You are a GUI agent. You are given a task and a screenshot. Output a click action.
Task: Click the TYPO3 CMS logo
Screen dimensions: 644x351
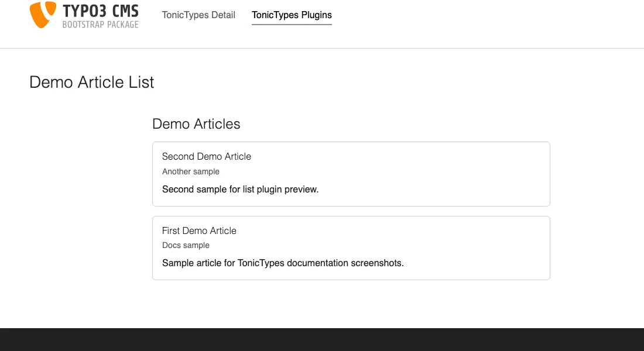(84, 15)
